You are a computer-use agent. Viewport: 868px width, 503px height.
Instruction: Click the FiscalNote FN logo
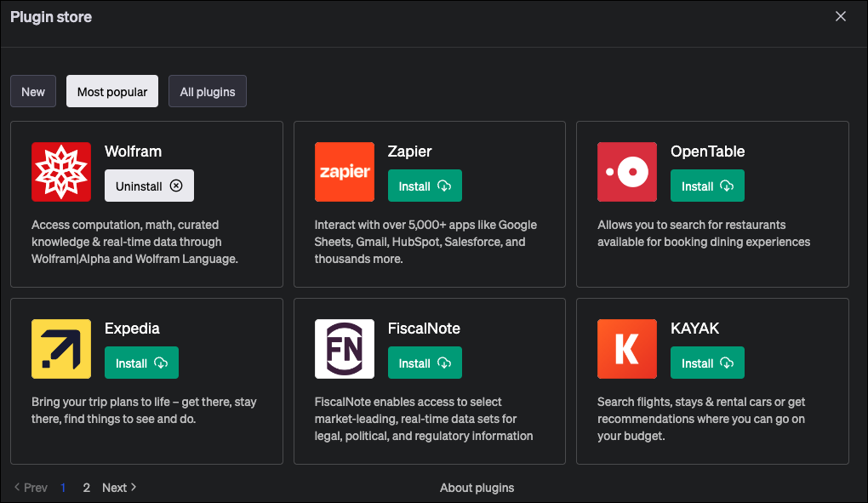(345, 349)
